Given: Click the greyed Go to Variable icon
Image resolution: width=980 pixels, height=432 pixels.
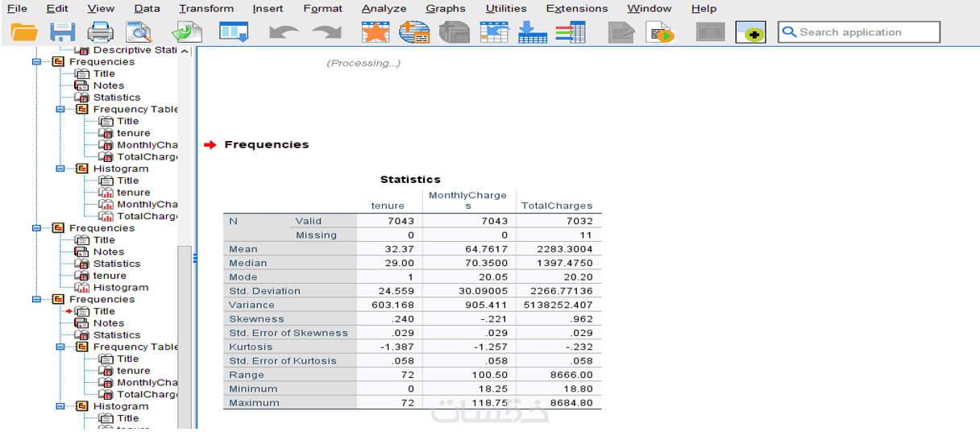Looking at the screenshot, I should click(x=455, y=32).
